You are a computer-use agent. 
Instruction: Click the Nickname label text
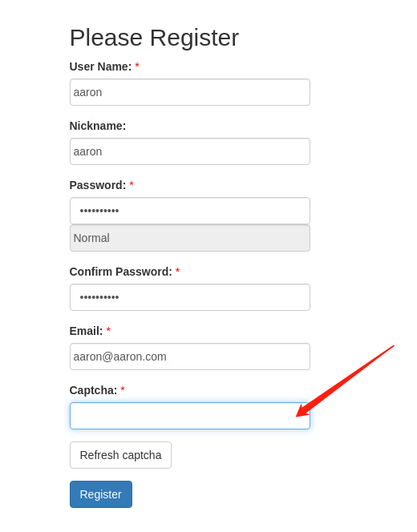coord(98,126)
